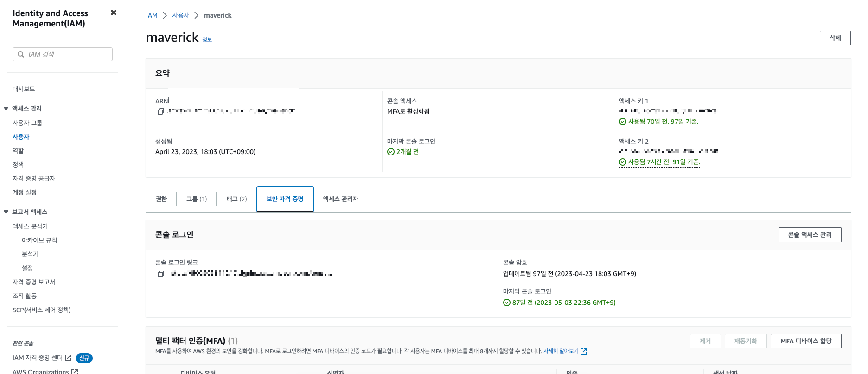Image resolution: width=868 pixels, height=374 pixels.
Task: Click the check icon for access key 1 usage
Action: point(623,122)
